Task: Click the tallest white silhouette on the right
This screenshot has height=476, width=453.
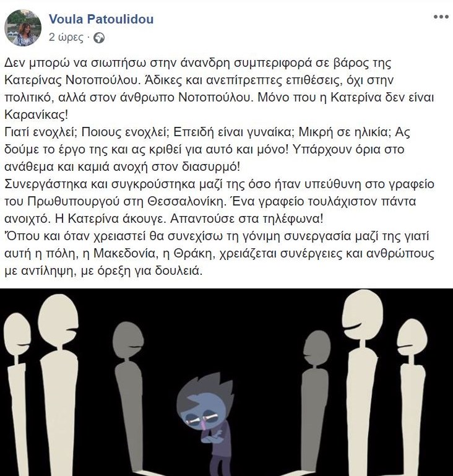Action: 362,383
